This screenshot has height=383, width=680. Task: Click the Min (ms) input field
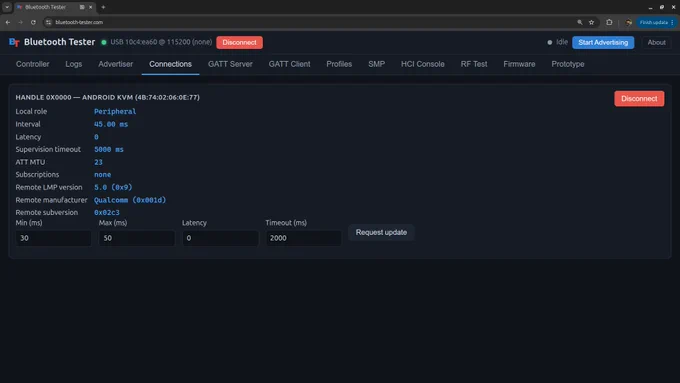(53, 238)
